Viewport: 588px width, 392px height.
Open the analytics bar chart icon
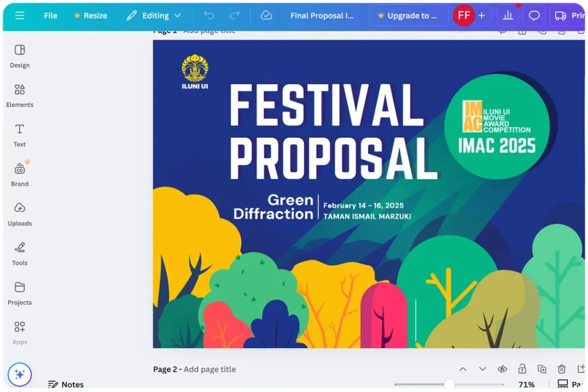pyautogui.click(x=508, y=15)
